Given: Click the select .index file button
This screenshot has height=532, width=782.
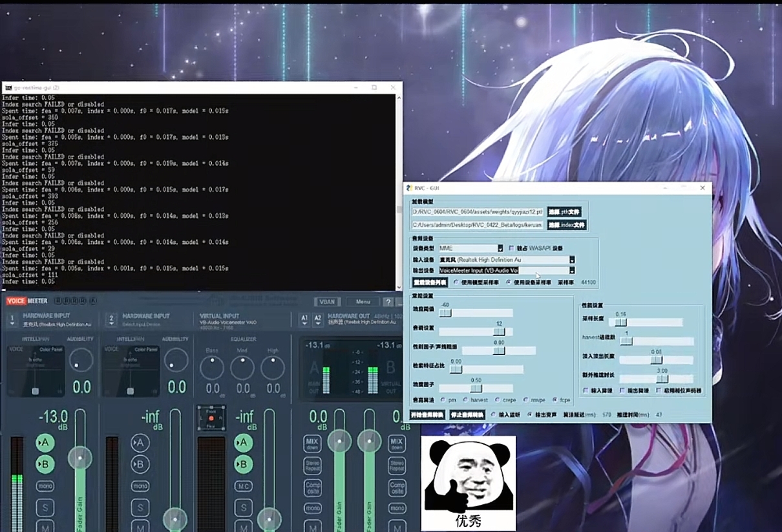Looking at the screenshot, I should (567, 225).
